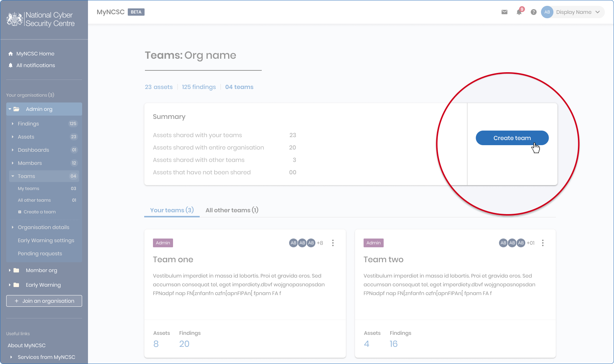Viewport: 614px width, 364px height.
Task: Open the notifications bell with badge
Action: [519, 11]
